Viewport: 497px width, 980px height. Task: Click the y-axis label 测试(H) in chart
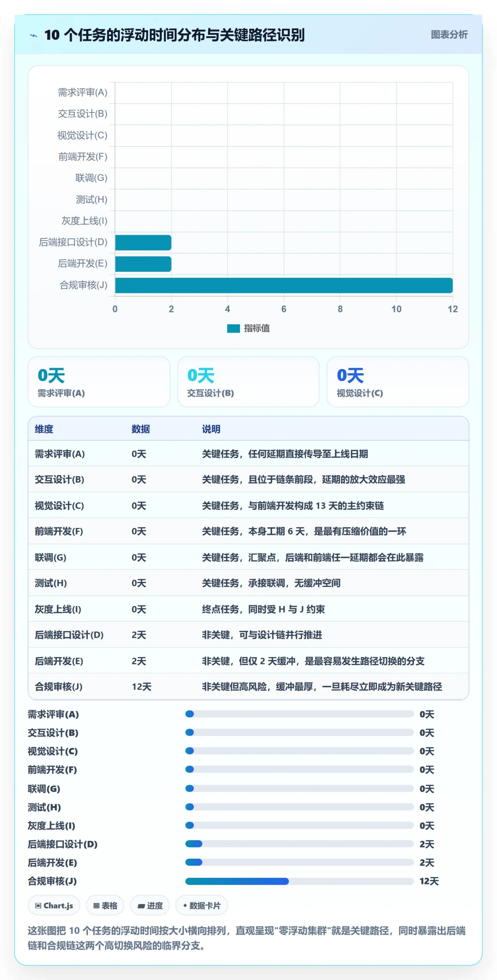(x=91, y=199)
